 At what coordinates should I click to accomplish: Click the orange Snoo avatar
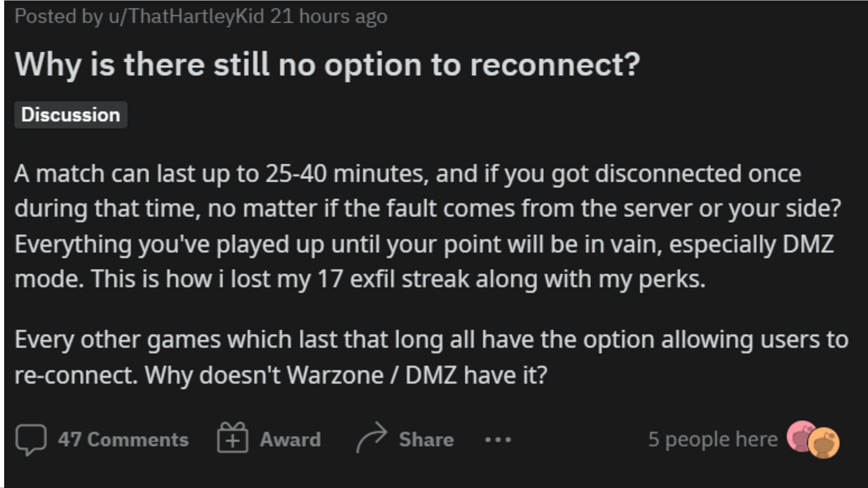[x=824, y=443]
